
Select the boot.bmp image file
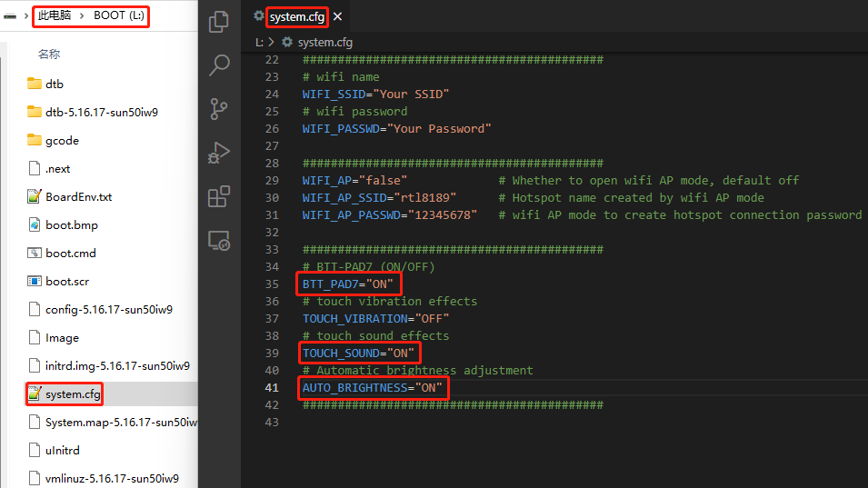[x=71, y=224]
